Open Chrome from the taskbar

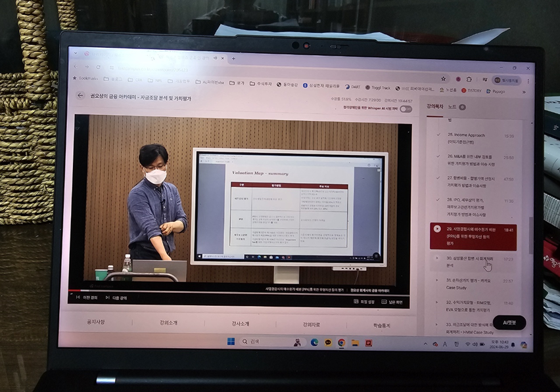tap(341, 343)
